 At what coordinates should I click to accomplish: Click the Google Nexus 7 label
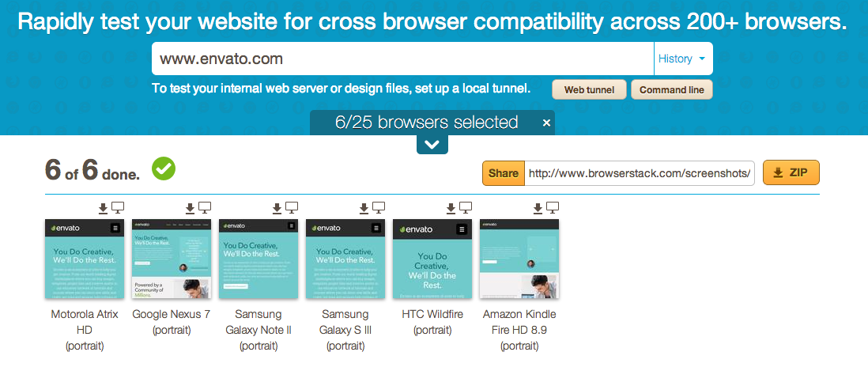(171, 322)
